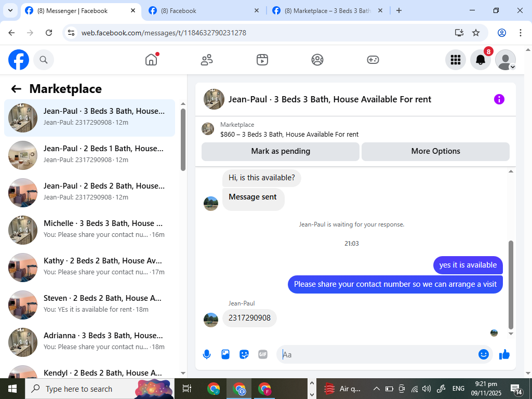View site information icon in address bar
The width and height of the screenshot is (532, 399).
71,33
